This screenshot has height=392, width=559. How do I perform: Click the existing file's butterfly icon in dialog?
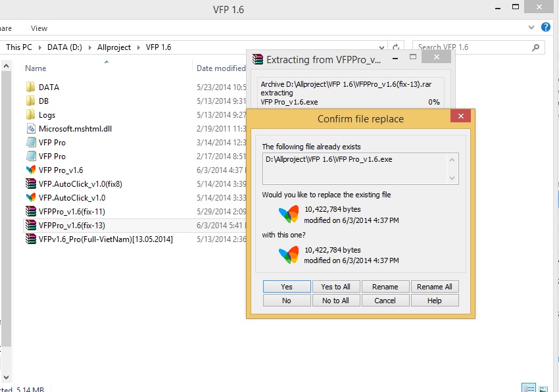click(289, 214)
